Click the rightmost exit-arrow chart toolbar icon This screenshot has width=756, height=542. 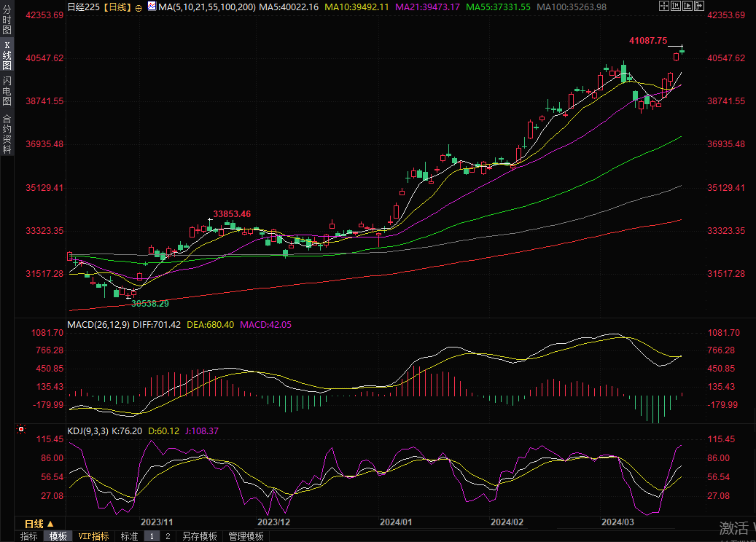pos(699,6)
